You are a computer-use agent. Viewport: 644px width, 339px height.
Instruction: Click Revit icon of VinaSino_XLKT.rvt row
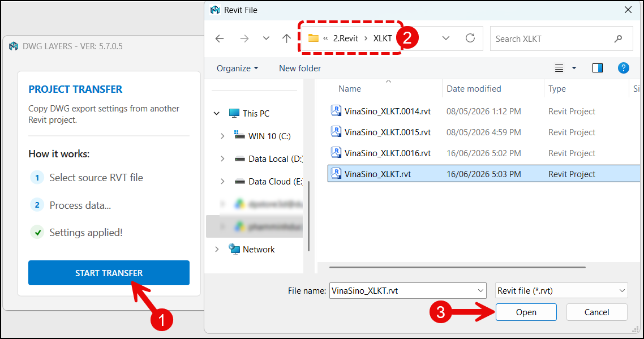[x=336, y=173]
